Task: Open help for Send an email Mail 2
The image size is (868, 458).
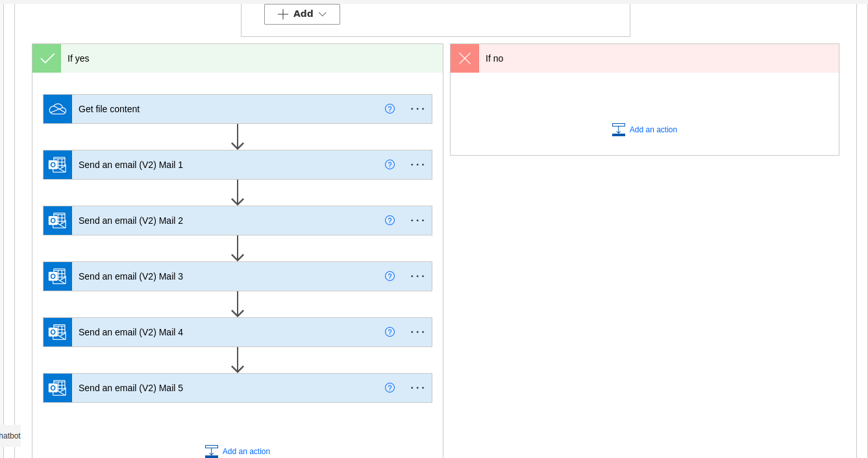Action: [x=390, y=221]
